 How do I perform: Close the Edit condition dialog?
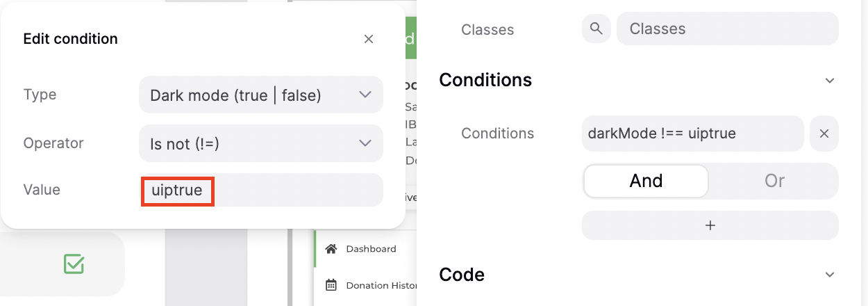click(369, 39)
